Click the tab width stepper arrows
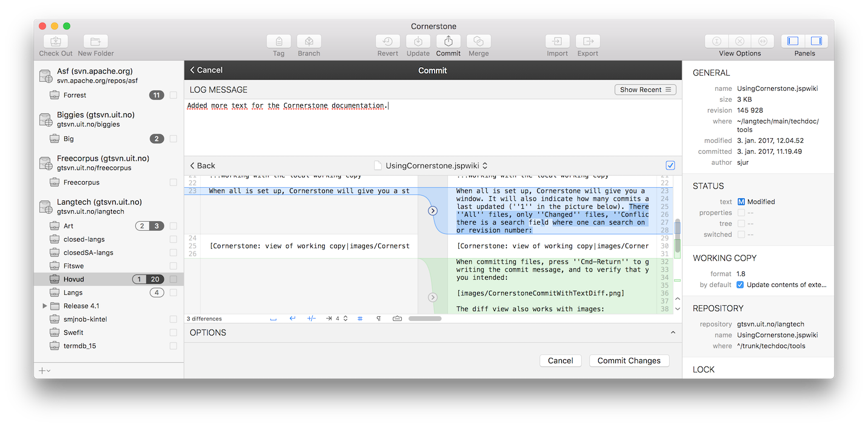 click(x=346, y=319)
